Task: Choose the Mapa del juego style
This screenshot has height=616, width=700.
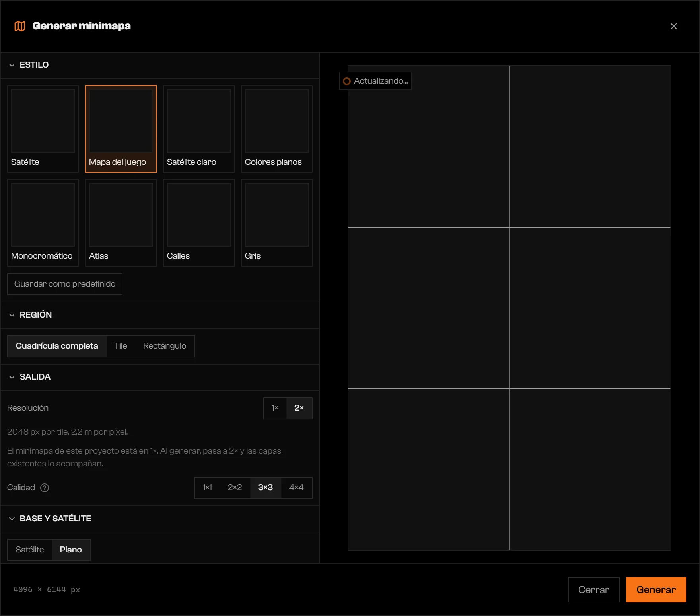Action: [121, 129]
